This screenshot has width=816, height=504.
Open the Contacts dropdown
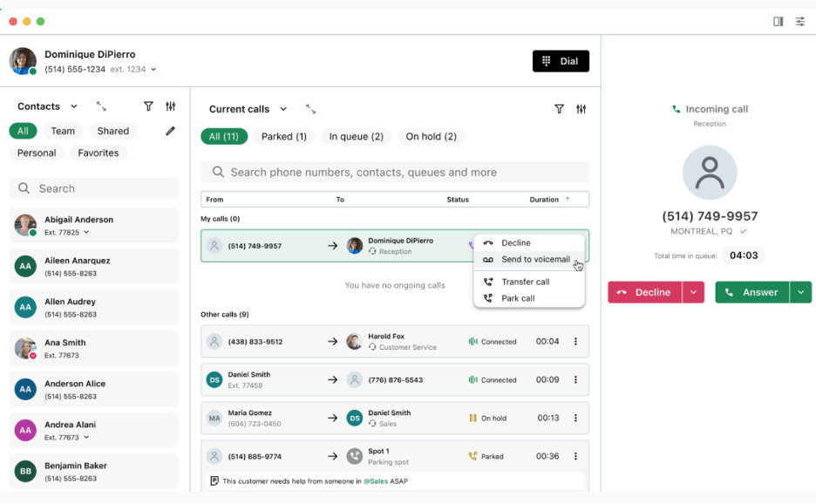[74, 106]
